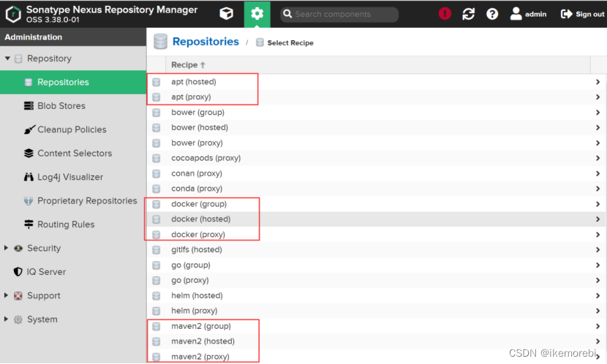The width and height of the screenshot is (607, 364).
Task: Click the Routing Rules signpost icon
Action: (x=29, y=224)
